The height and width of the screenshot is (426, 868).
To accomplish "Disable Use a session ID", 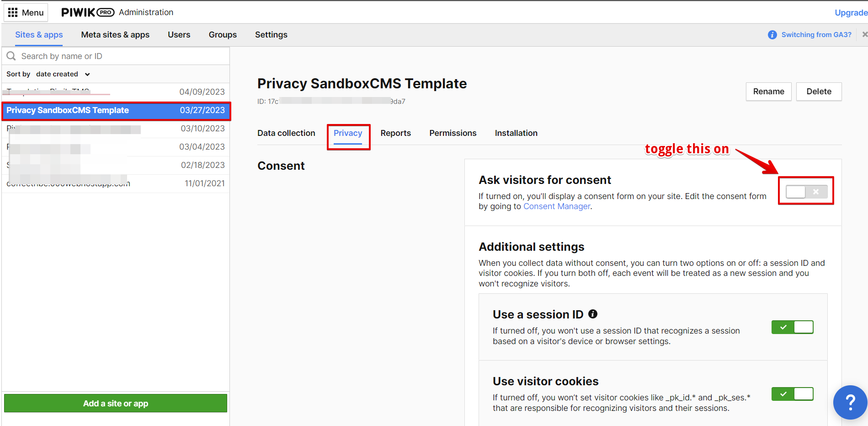I will tap(792, 327).
